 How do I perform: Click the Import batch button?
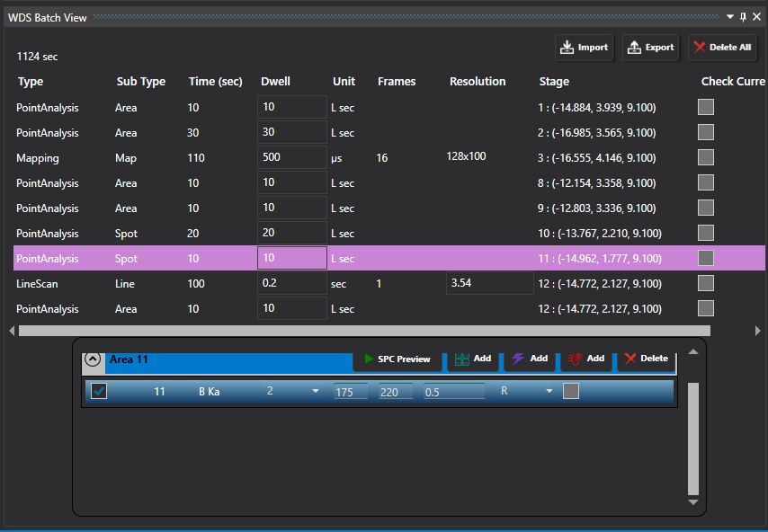584,48
